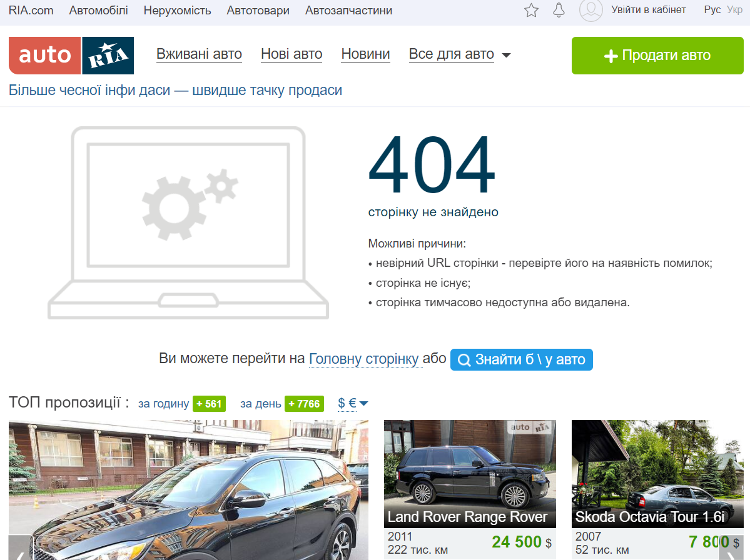Show top offers за годину
Viewport: 750px width, 560px height.
[163, 404]
